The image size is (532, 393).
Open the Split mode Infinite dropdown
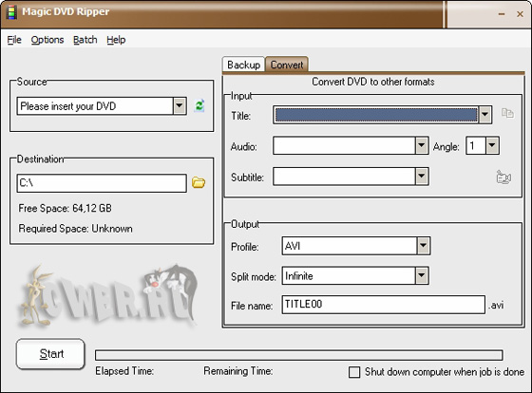tap(422, 275)
